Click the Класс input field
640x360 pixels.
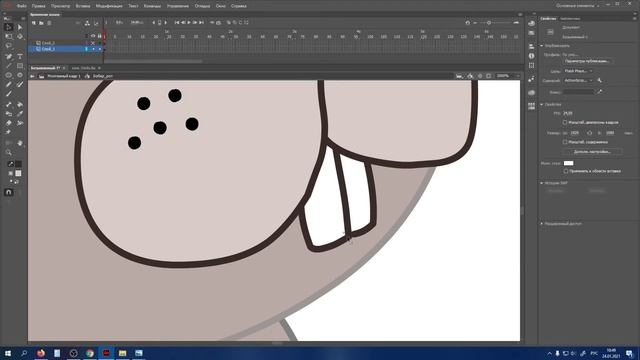pyautogui.click(x=578, y=92)
